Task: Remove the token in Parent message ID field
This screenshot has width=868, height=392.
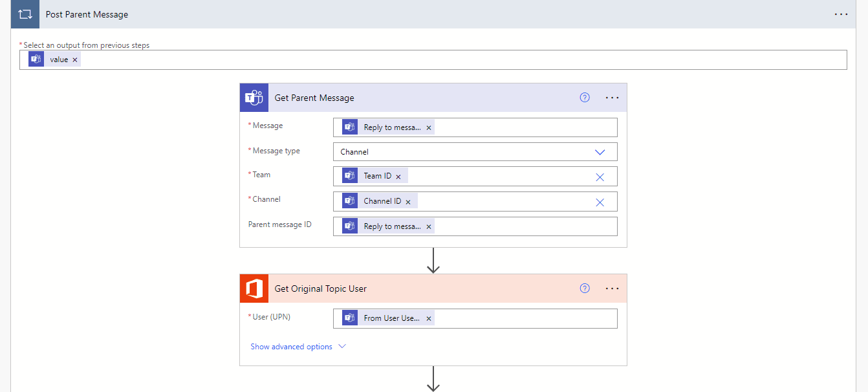Action: pyautogui.click(x=428, y=227)
